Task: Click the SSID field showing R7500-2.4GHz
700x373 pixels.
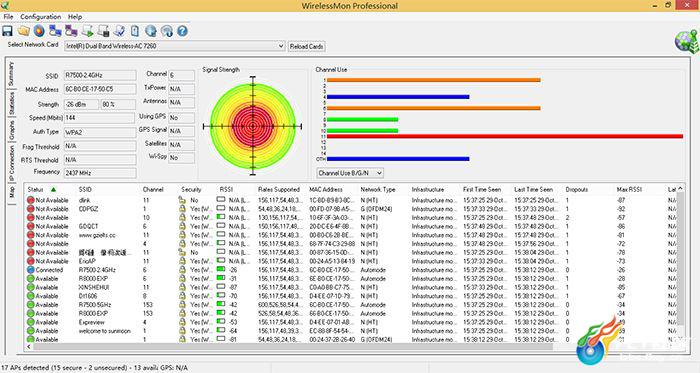Action: [x=100, y=75]
